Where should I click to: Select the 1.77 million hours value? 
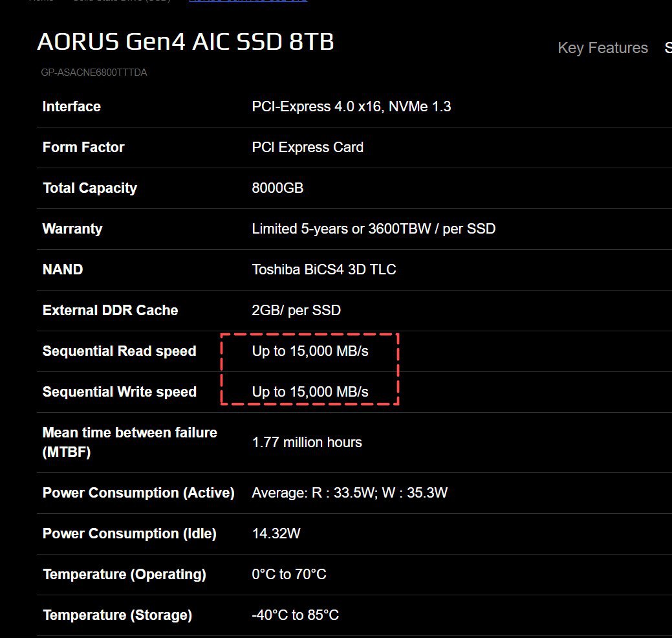[307, 442]
